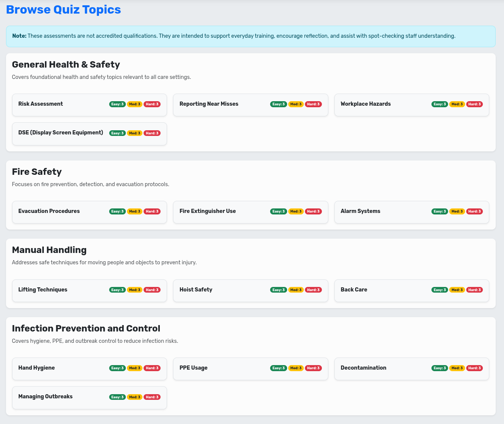Open the Alarm Systems topic card
This screenshot has height=424, width=504.
(x=360, y=211)
